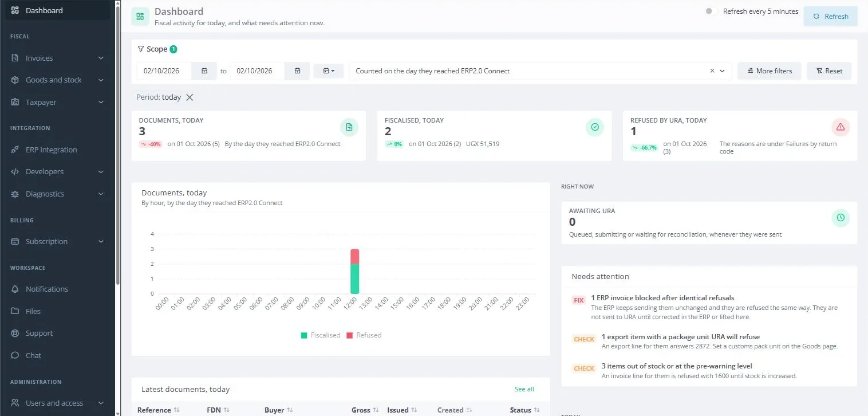868x416 pixels.
Task: Expand the Goods and stock chevron
Action: (x=101, y=80)
